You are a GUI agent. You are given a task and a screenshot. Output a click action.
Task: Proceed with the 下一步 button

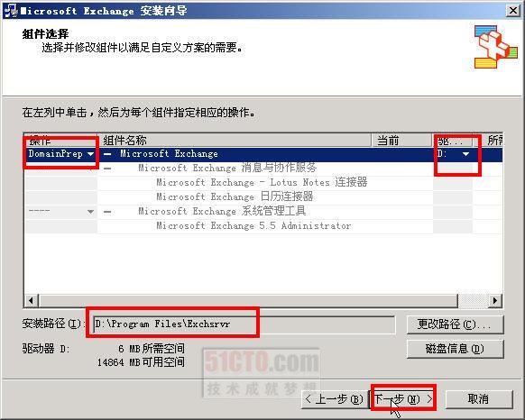403,399
